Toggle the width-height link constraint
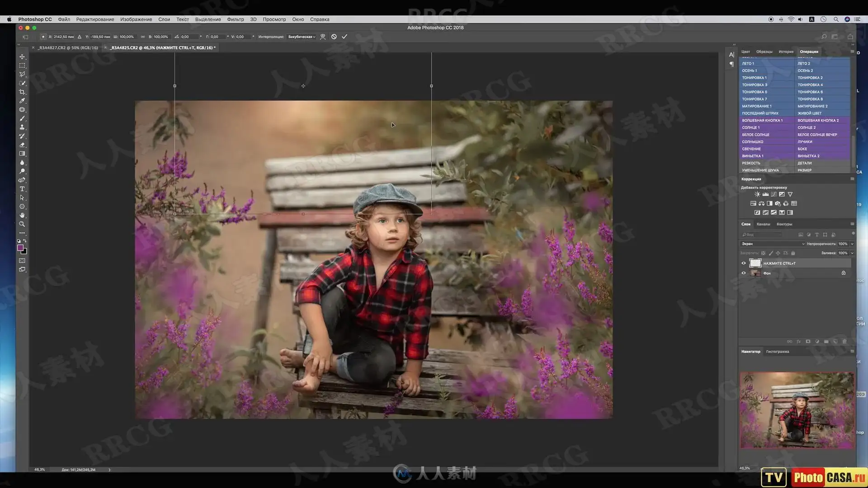868x488 pixels. coord(143,37)
